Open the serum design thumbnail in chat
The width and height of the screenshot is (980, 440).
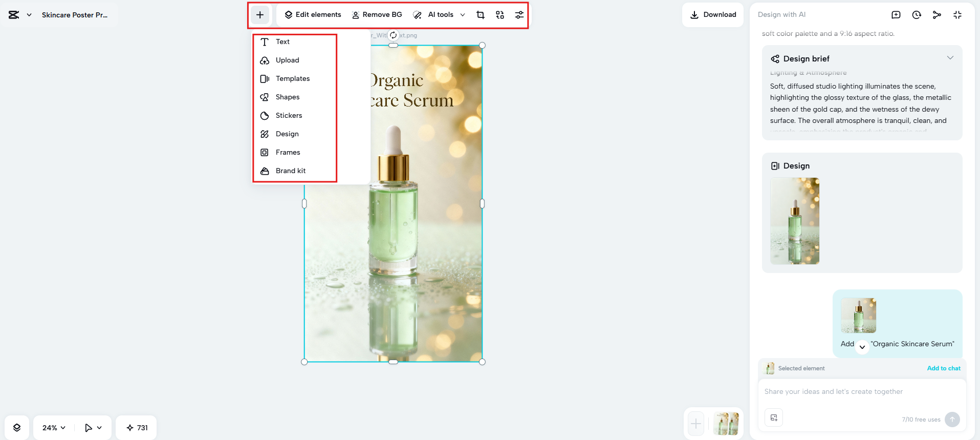795,221
